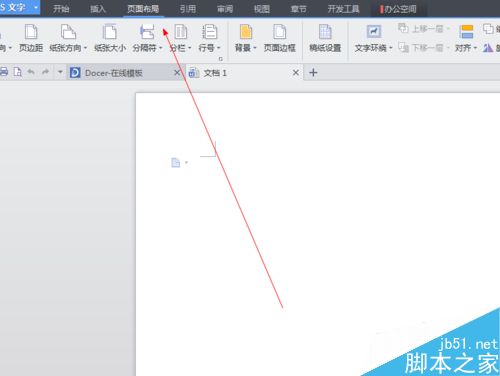Open 页面边框 page border settings
The height and width of the screenshot is (376, 500).
point(280,38)
